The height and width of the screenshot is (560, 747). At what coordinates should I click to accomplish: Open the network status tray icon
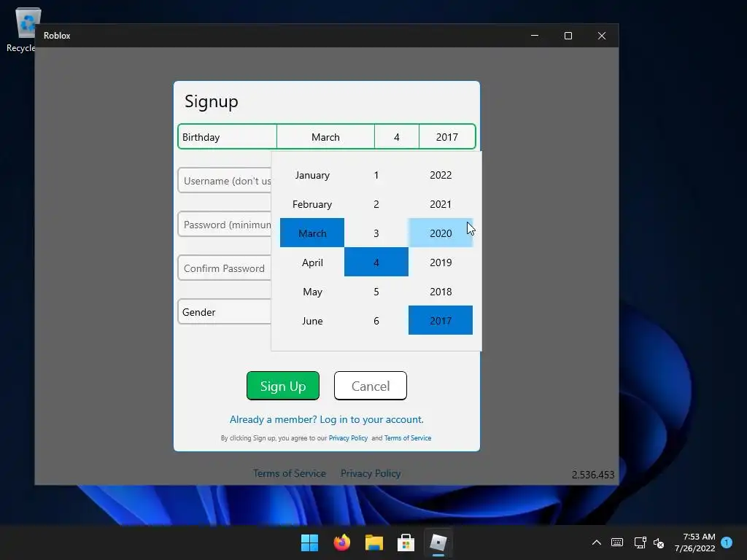[x=640, y=542]
